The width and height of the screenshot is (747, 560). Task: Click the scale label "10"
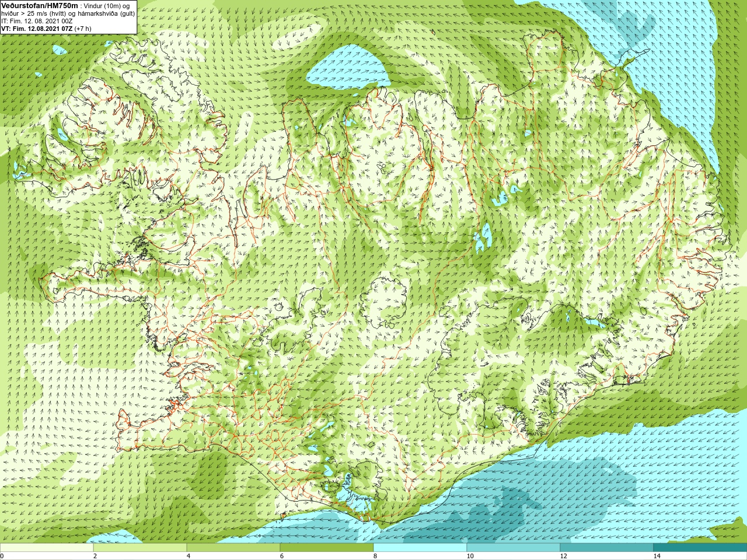point(470,556)
